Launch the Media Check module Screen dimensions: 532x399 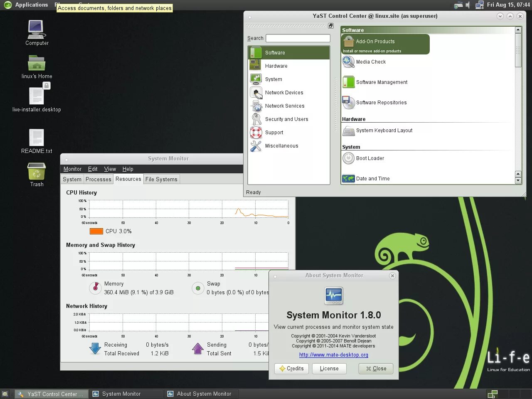tap(364, 62)
